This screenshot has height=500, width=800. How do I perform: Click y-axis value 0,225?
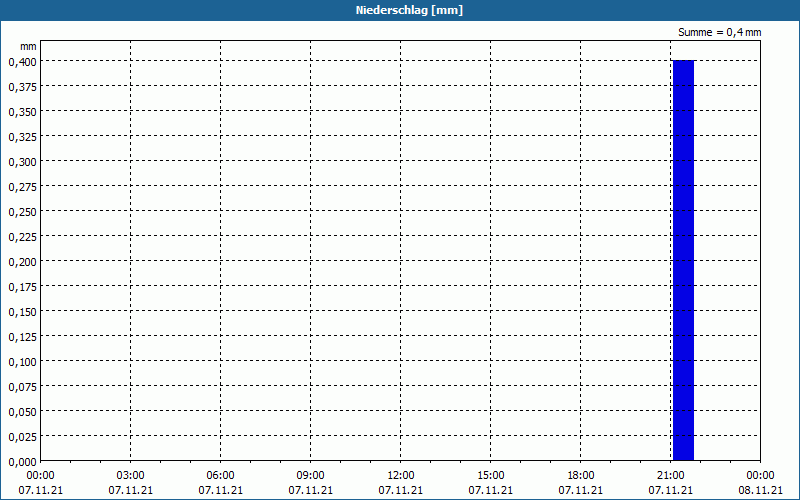(x=22, y=237)
